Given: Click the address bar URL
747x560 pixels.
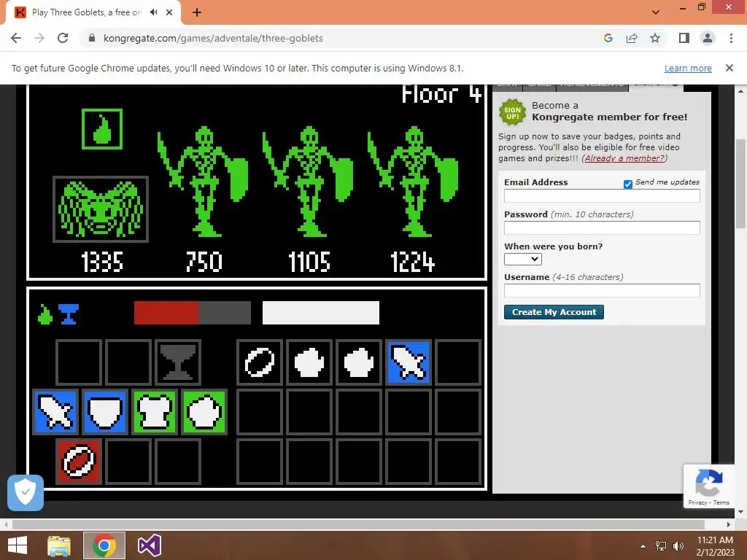Looking at the screenshot, I should click(x=213, y=38).
